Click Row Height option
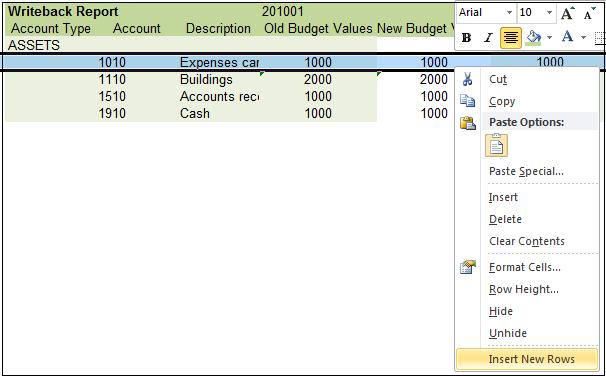The height and width of the screenshot is (376, 606). tap(524, 289)
